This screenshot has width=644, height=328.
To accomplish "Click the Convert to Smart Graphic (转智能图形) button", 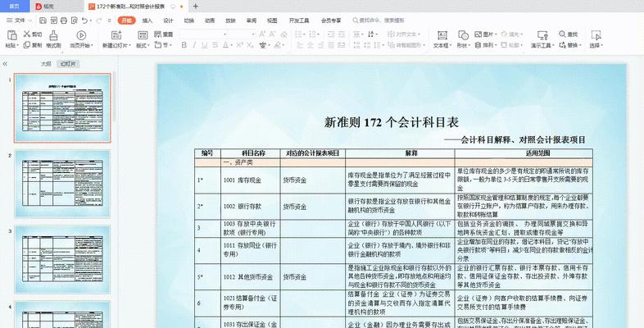I will point(406,45).
